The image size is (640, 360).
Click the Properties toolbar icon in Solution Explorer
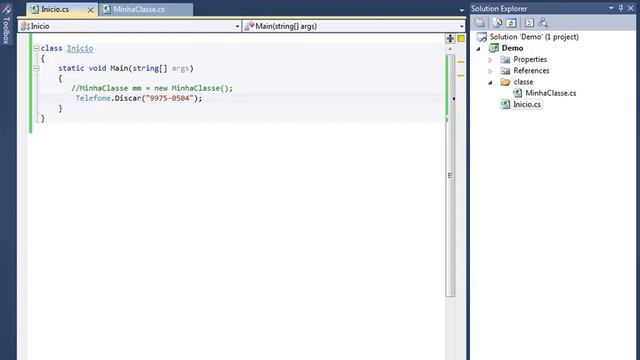(x=480, y=23)
